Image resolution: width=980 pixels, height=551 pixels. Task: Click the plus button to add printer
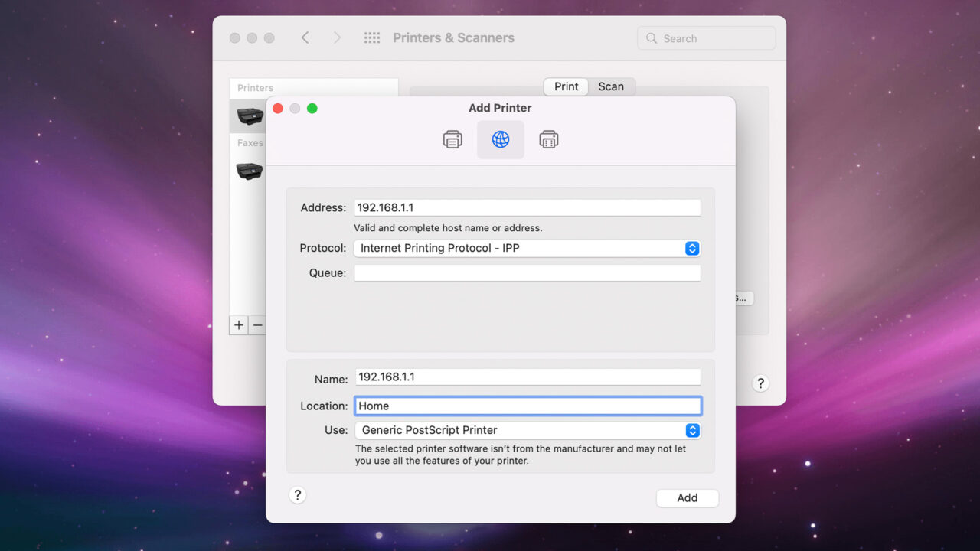coord(239,325)
